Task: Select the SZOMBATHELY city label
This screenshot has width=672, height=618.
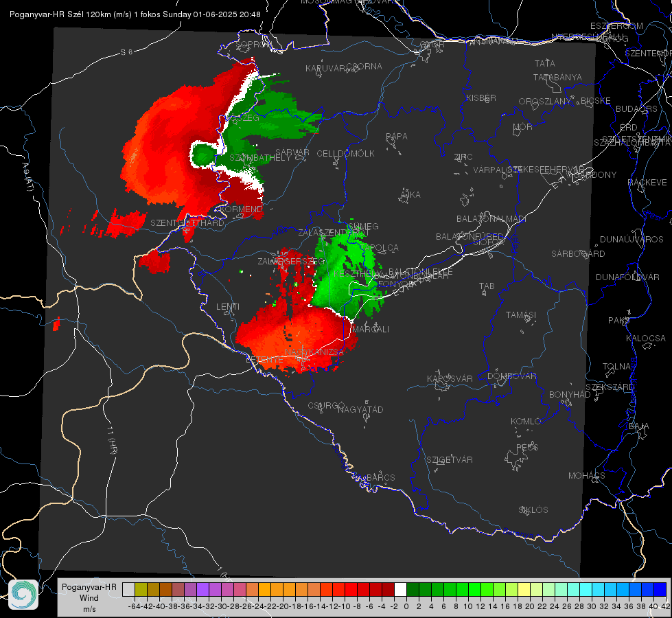Action: (260, 158)
